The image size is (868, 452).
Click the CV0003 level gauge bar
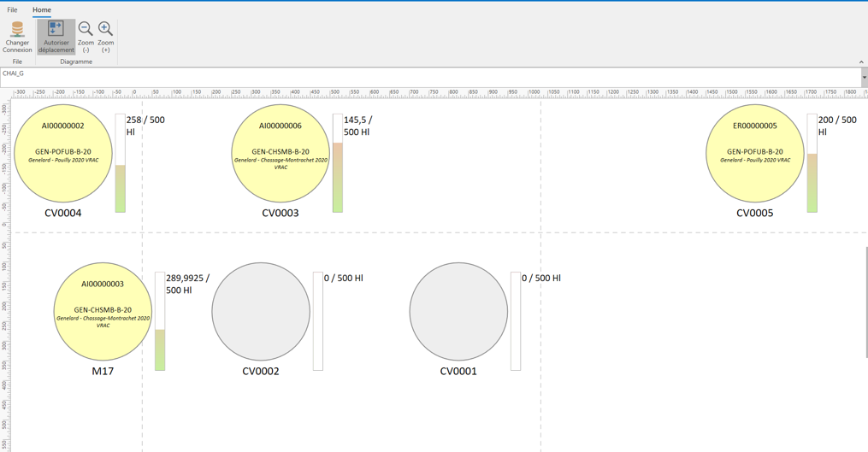[x=338, y=163]
